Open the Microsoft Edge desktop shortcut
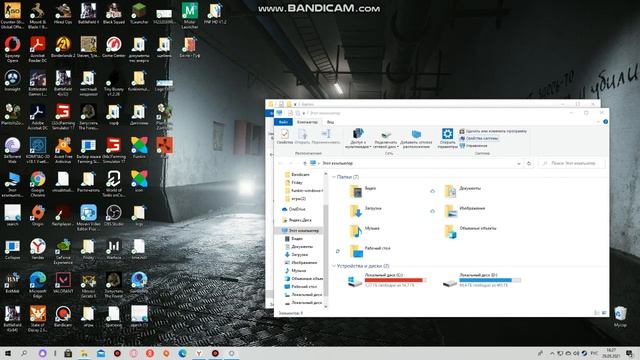Screen dimensions: 640x360 (38, 284)
